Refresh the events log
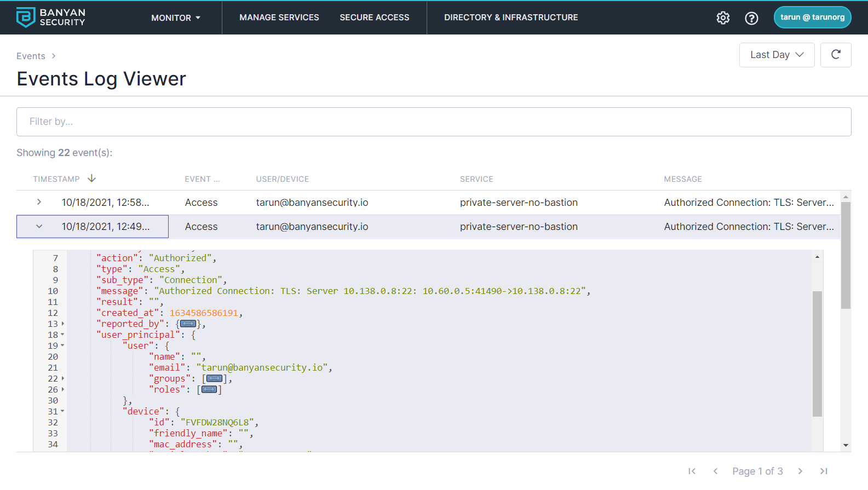The image size is (868, 490). click(x=835, y=55)
